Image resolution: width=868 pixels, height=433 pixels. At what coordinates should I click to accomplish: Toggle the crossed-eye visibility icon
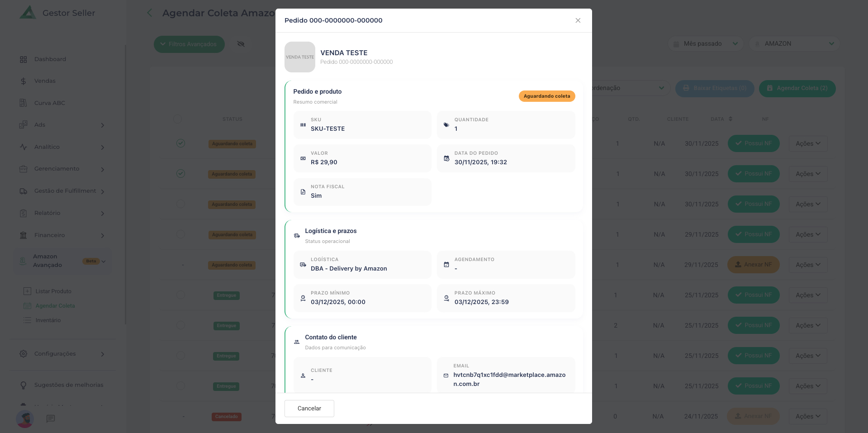point(241,44)
